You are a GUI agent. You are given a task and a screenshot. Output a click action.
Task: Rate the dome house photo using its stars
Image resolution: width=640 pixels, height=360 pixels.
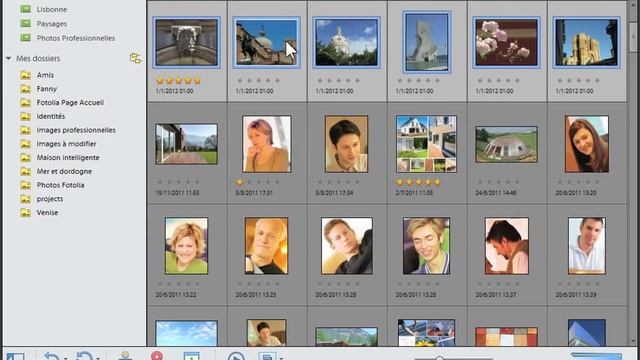tap(498, 182)
